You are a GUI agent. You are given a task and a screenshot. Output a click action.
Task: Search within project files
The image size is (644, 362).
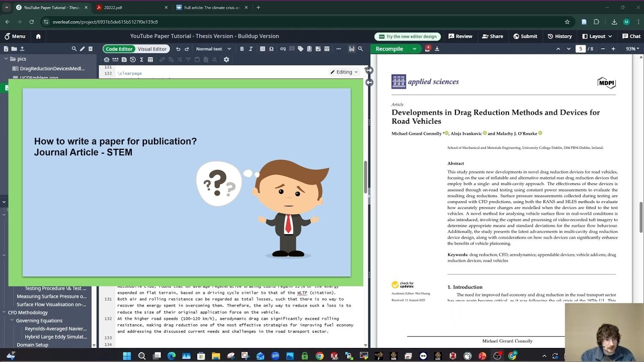coord(74,49)
